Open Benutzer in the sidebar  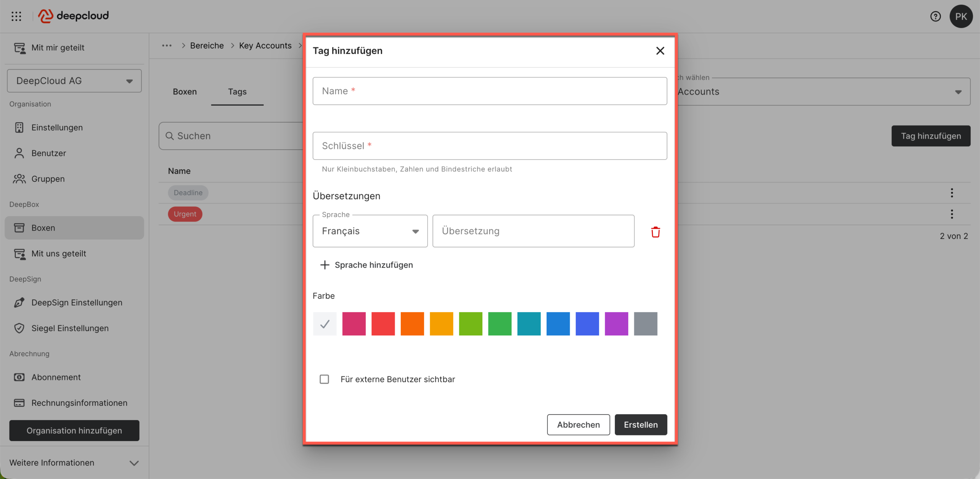point(49,153)
